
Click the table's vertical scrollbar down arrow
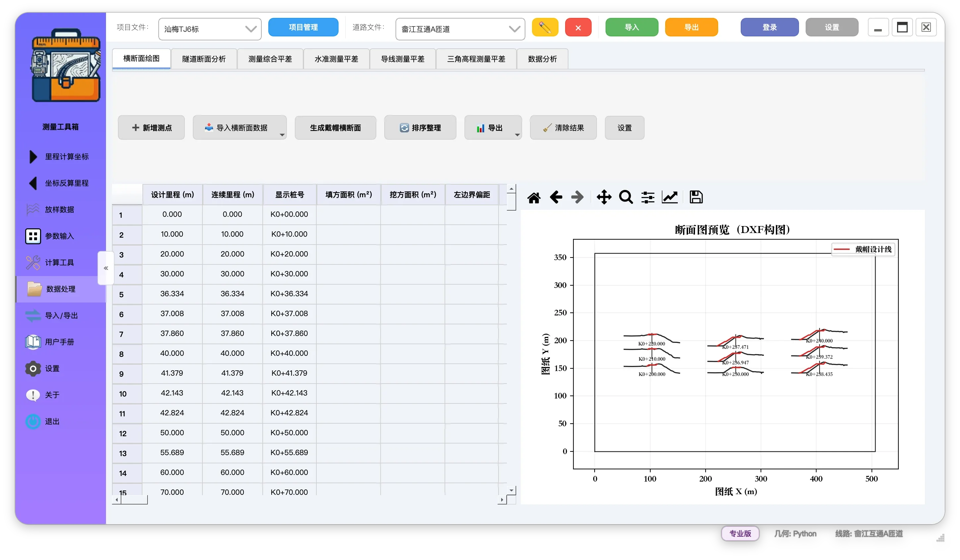[511, 490]
